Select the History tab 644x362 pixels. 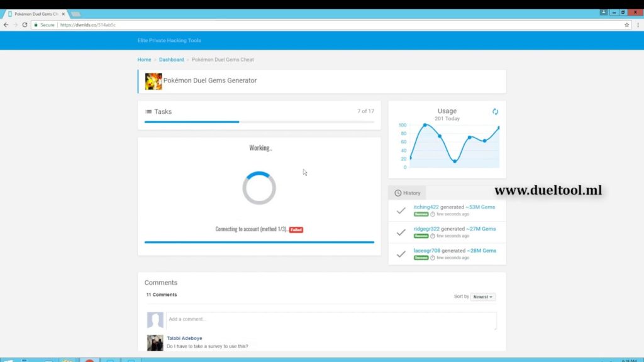pyautogui.click(x=407, y=193)
